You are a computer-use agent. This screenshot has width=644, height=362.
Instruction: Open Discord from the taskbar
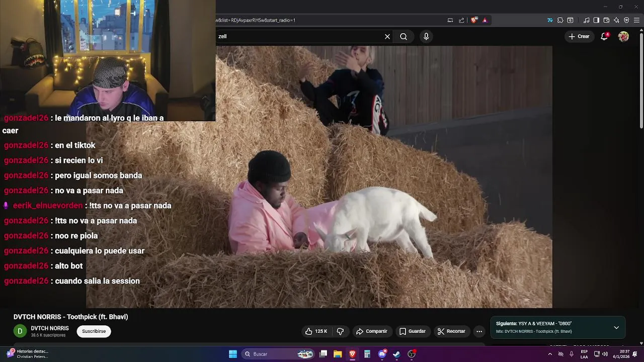point(382,354)
